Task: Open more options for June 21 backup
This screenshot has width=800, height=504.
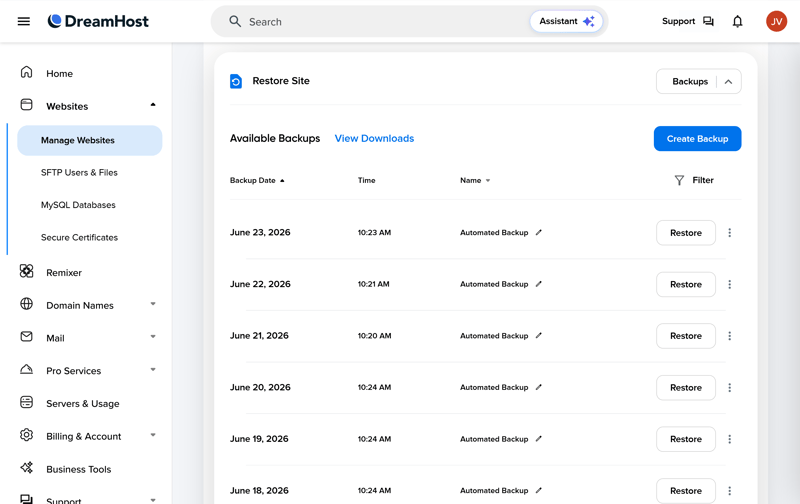Action: click(x=730, y=336)
